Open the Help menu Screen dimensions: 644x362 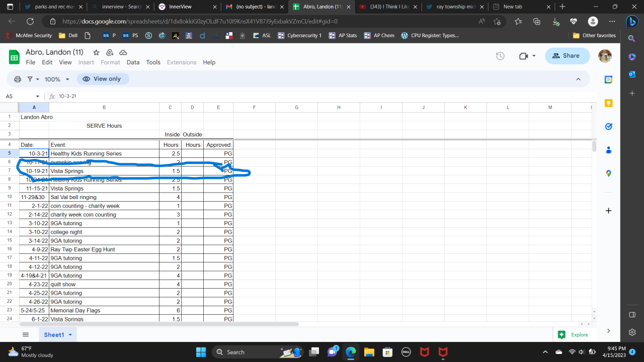(x=209, y=62)
